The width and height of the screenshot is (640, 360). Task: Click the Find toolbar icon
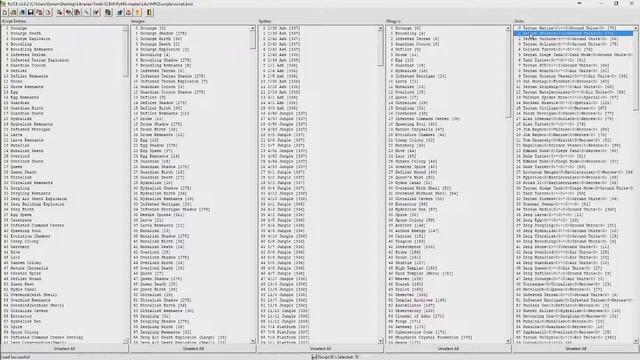[x=87, y=12]
